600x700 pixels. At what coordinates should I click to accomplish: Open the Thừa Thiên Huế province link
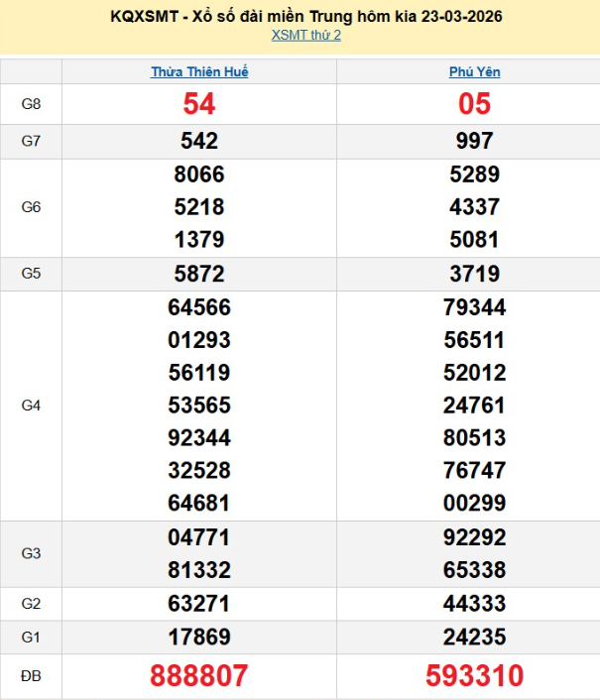click(x=199, y=72)
